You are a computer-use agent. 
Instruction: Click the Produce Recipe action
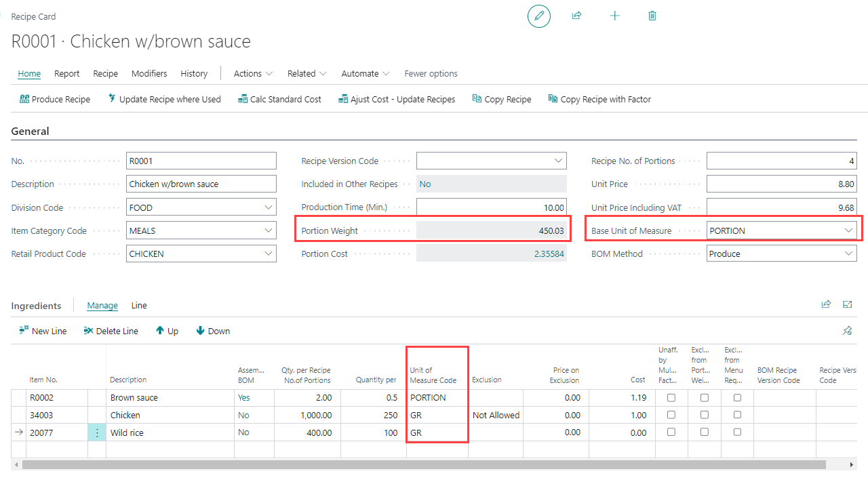(x=55, y=99)
